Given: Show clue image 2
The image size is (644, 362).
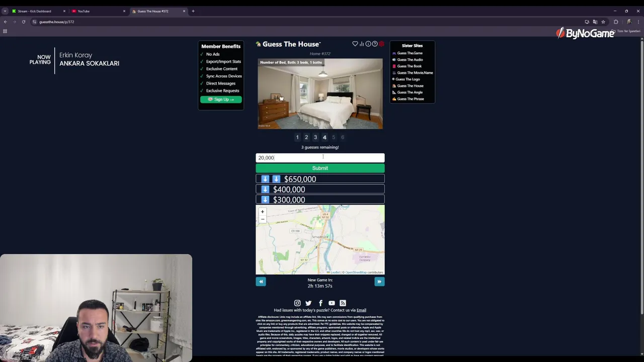Looking at the screenshot, I should [x=306, y=137].
